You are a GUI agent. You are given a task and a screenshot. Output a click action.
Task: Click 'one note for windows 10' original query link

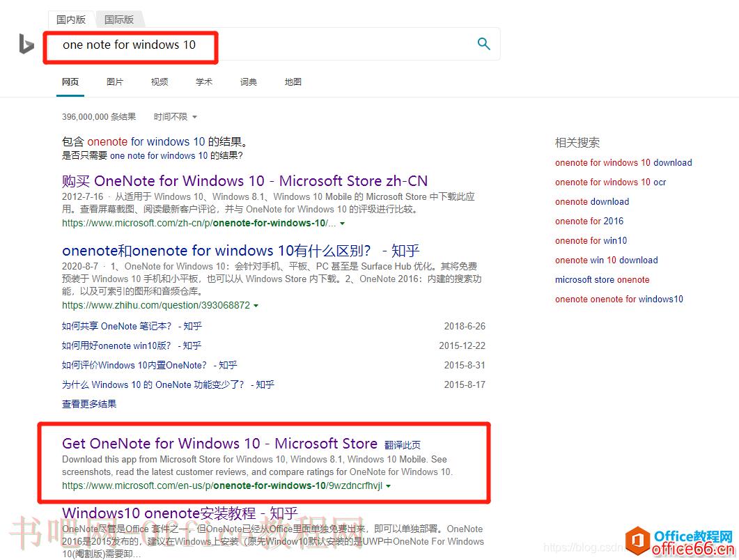[159, 155]
